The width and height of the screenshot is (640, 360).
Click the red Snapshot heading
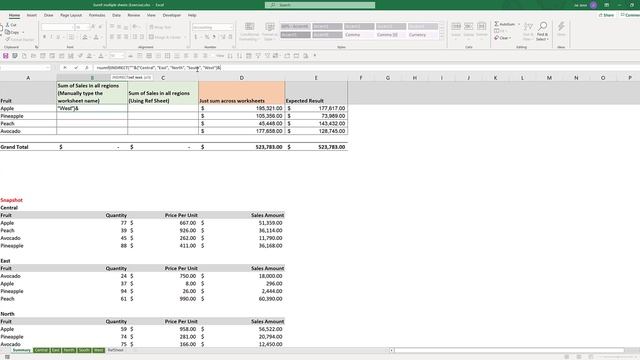click(x=11, y=200)
